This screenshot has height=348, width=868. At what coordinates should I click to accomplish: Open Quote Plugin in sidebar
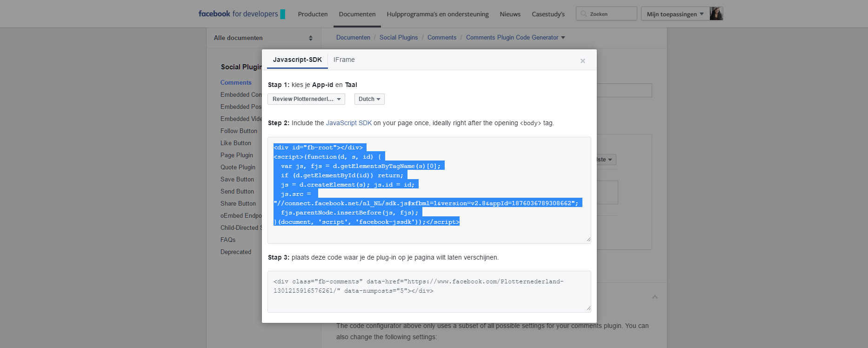click(x=238, y=167)
